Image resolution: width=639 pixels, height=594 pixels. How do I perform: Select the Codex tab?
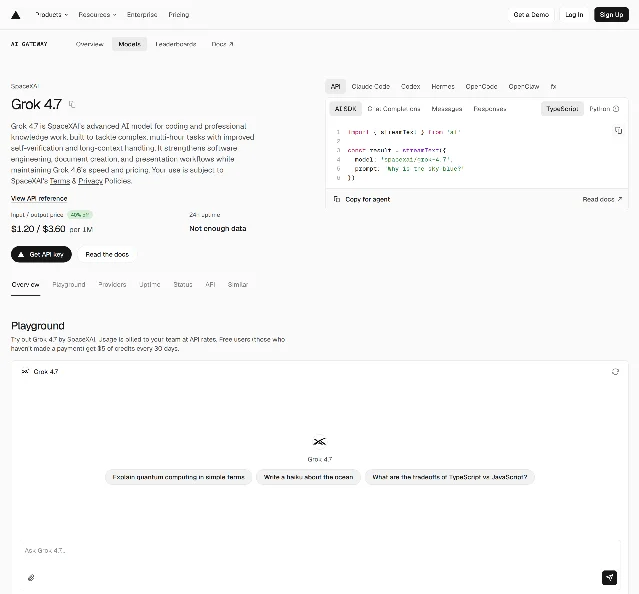tap(410, 86)
